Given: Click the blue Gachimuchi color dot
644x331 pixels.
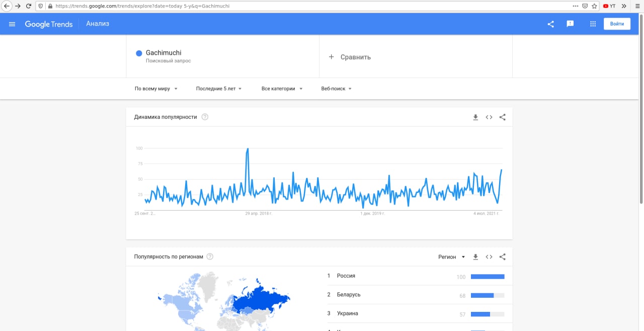Looking at the screenshot, I should (x=139, y=53).
